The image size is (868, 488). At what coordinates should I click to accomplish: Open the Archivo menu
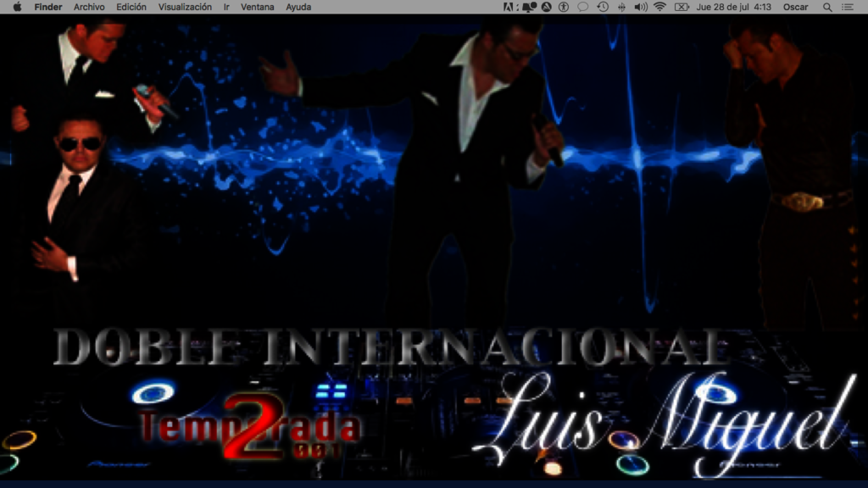[89, 7]
